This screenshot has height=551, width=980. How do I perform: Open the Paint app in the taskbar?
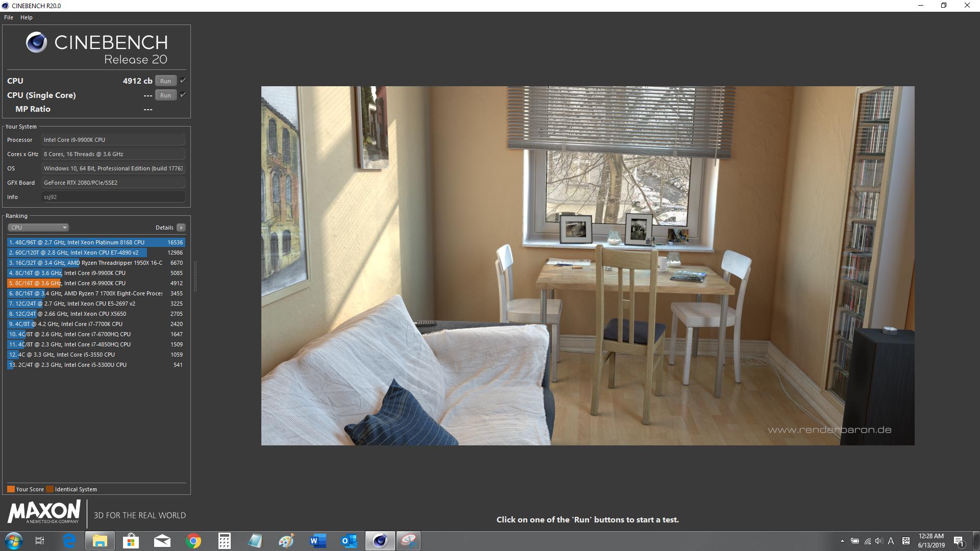286,541
